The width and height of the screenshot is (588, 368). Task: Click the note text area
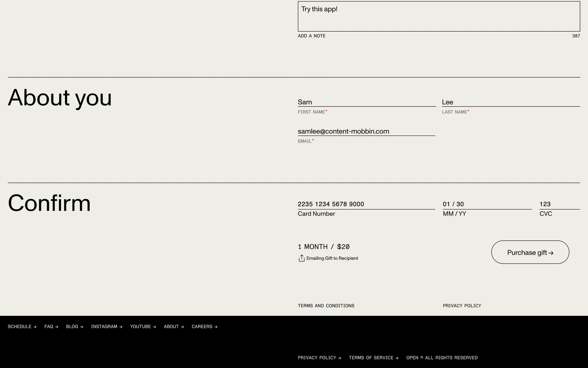(x=439, y=17)
